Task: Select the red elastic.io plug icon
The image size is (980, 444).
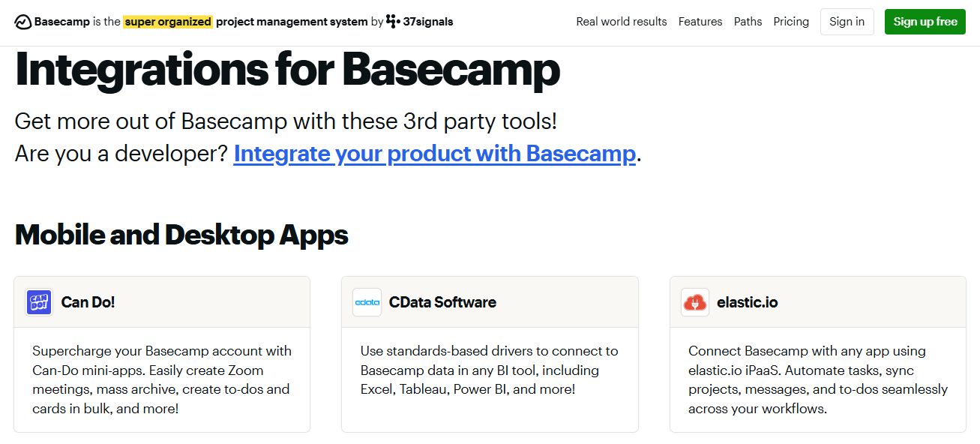Action: [694, 301]
